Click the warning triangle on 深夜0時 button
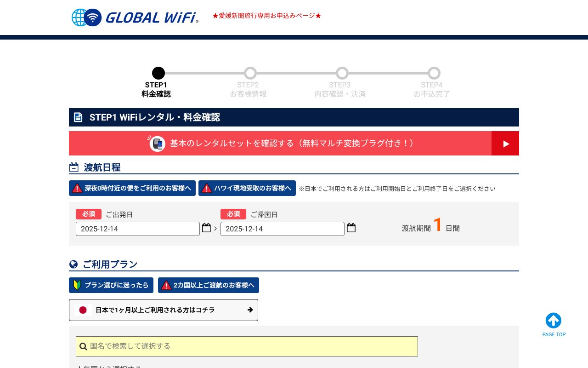The image size is (588, 368). point(77,188)
